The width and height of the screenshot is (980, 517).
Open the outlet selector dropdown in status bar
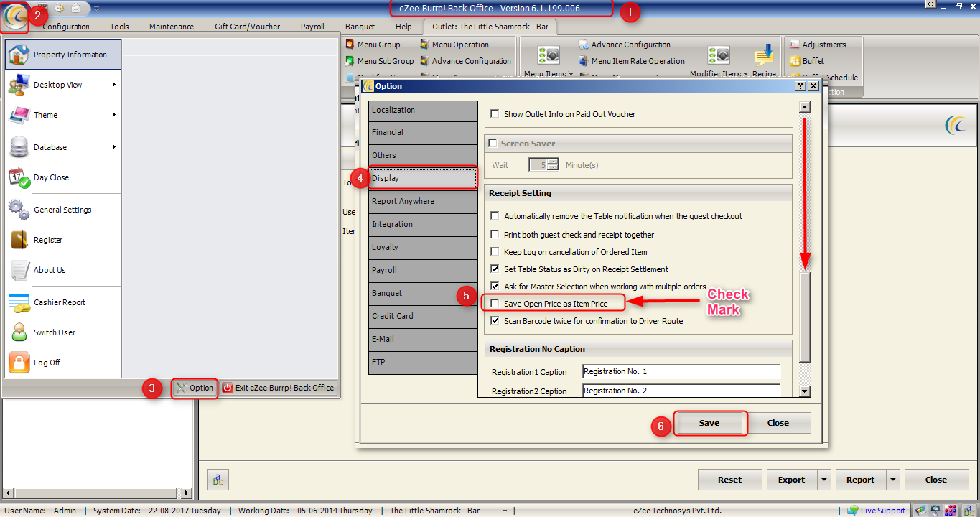point(505,511)
